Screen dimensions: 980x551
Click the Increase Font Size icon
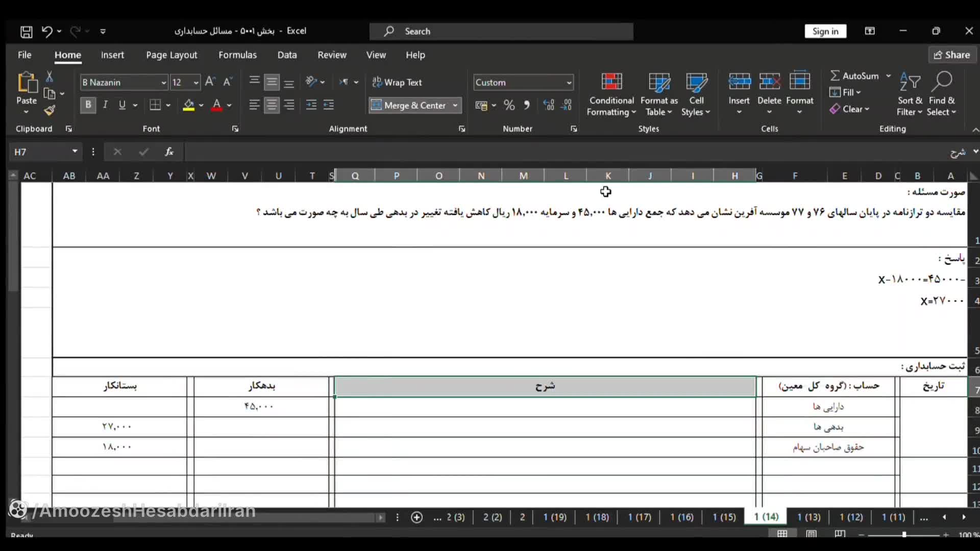(210, 82)
